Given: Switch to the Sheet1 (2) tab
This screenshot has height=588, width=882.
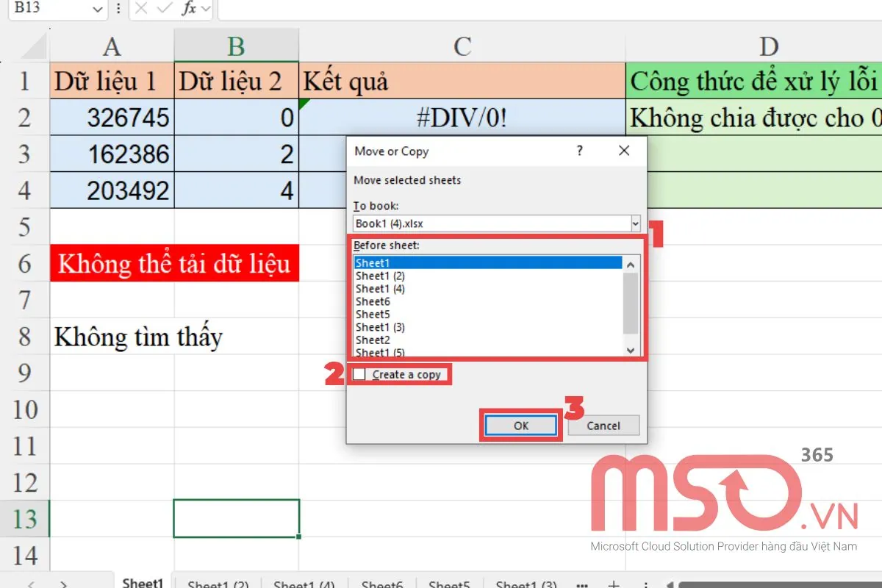Looking at the screenshot, I should (x=218, y=583).
